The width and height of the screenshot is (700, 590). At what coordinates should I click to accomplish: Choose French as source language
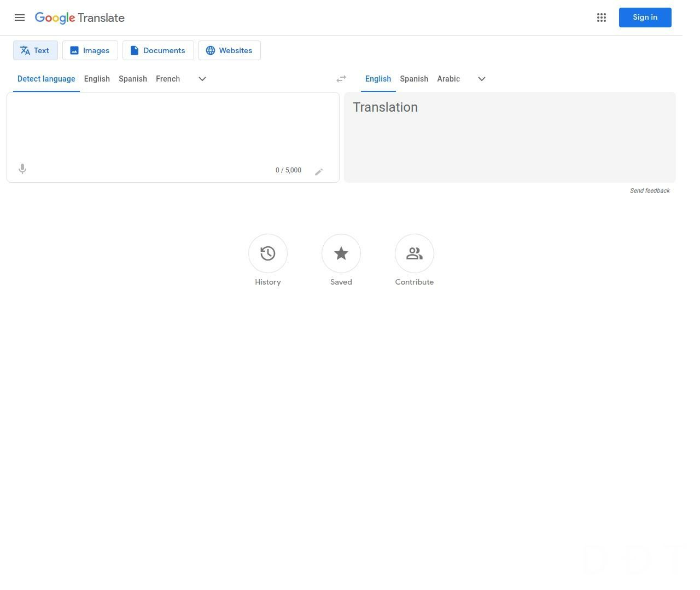coord(168,79)
